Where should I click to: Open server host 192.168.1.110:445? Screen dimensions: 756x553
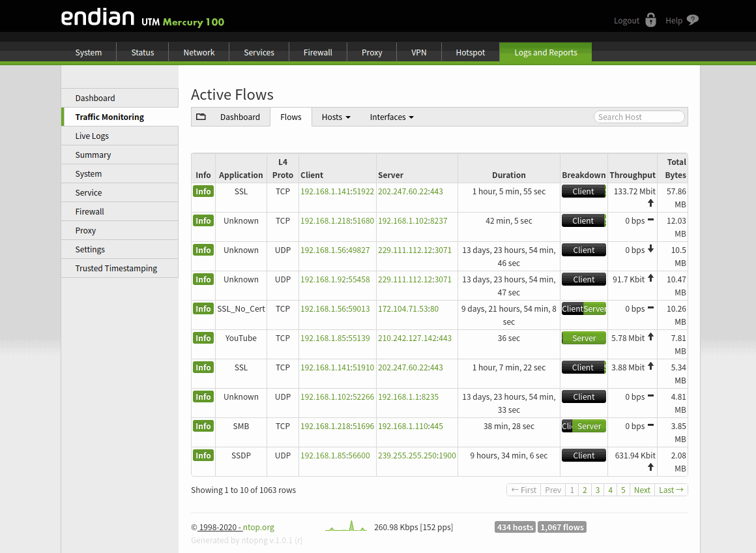tap(411, 426)
